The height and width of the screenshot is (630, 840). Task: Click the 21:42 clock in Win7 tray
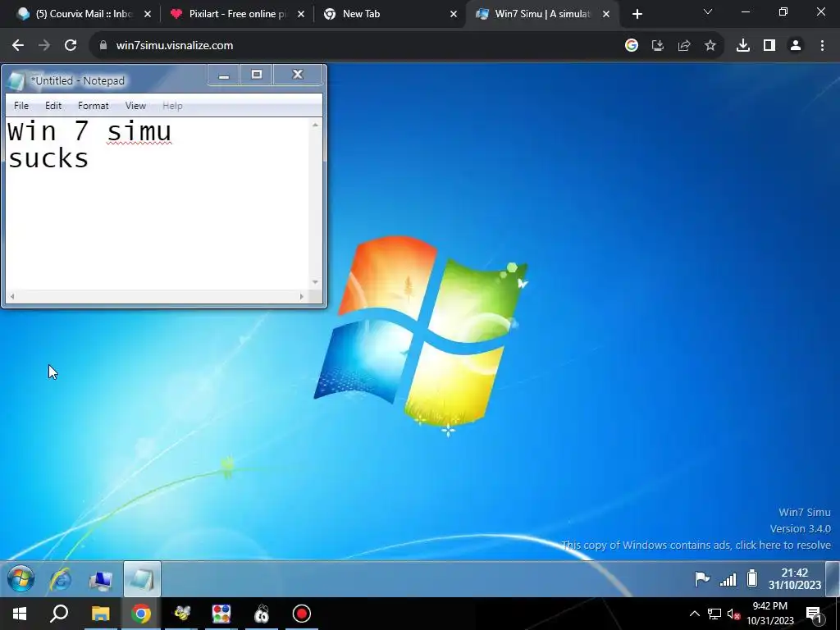click(794, 578)
